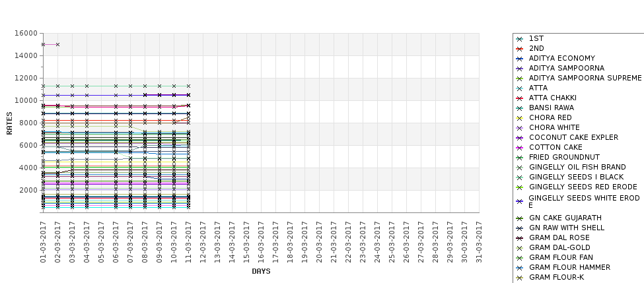Select the ATTA legend label
This screenshot has width=644, height=283.
[538, 88]
